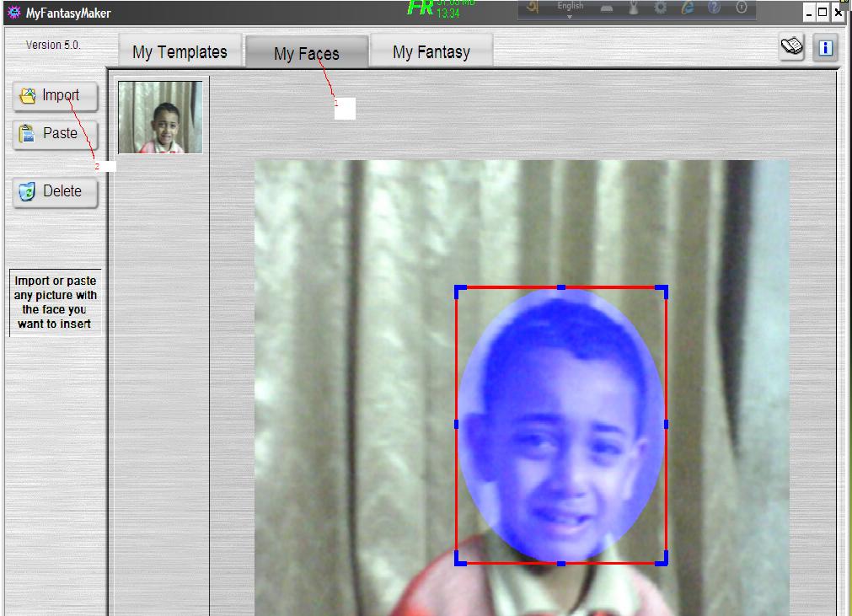
Task: Click the left-middle selection handle
Action: click(x=456, y=424)
